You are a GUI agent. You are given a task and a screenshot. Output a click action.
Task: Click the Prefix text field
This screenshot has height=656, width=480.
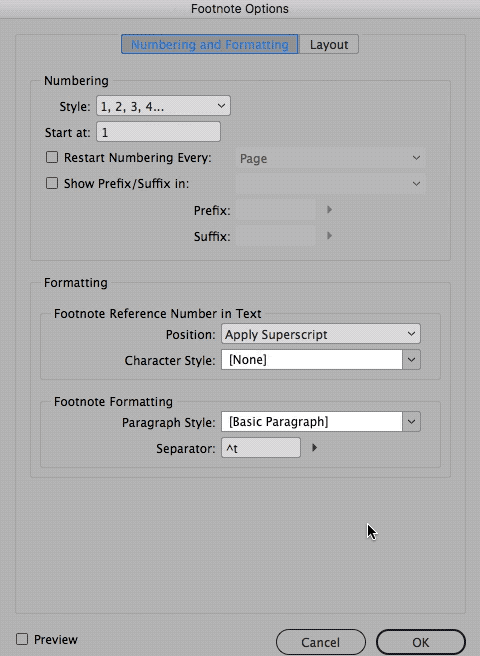pos(276,210)
